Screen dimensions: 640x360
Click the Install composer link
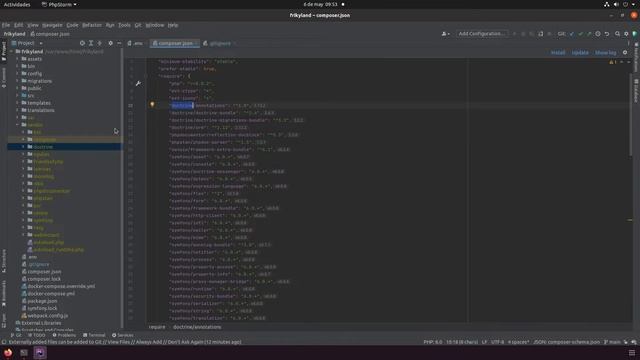click(558, 53)
